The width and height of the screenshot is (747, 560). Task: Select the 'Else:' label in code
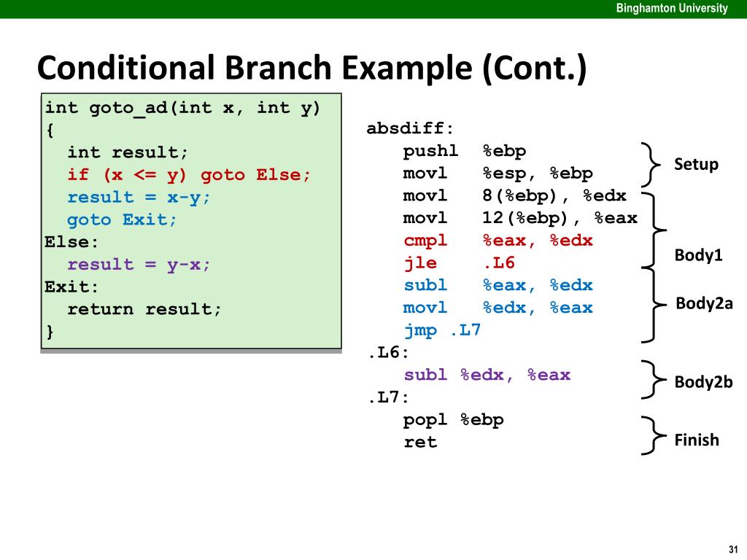tap(71, 242)
